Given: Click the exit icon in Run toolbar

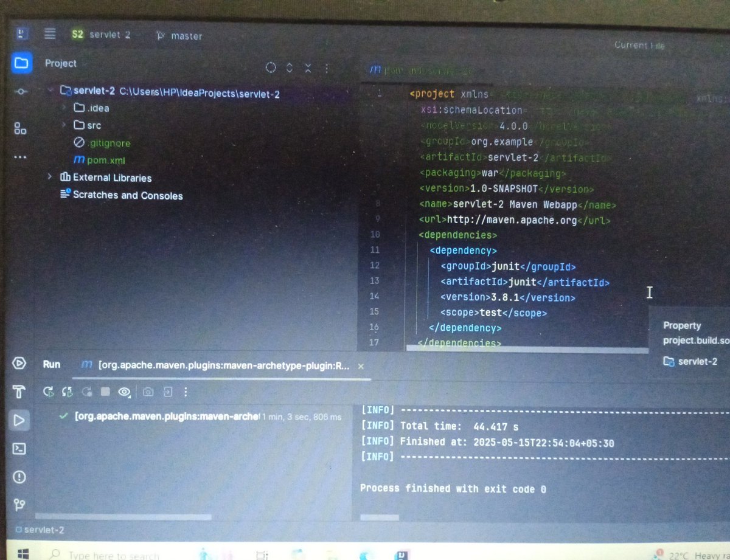Looking at the screenshot, I should point(167,392).
